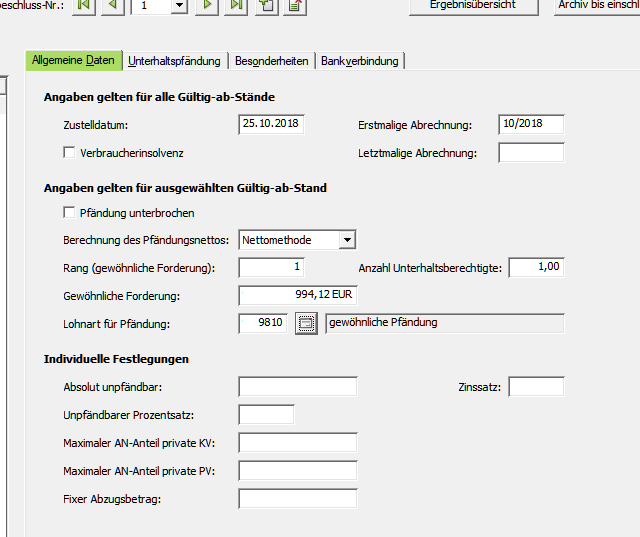Image resolution: width=640 pixels, height=537 pixels.
Task: Focus Rang gewöhnliche Forderung field
Action: click(x=271, y=267)
